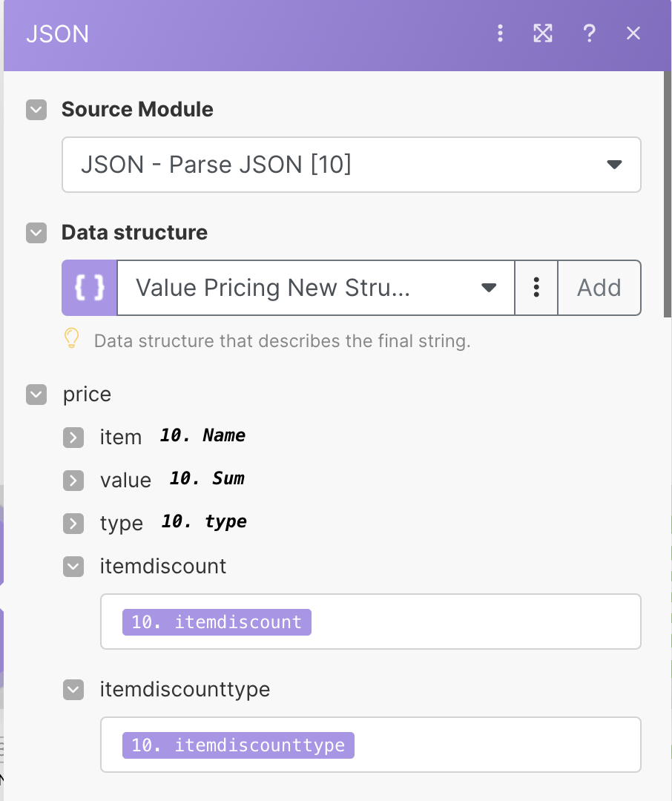The image size is (672, 801).
Task: Collapse the itemdiscounttype field
Action: (73, 690)
